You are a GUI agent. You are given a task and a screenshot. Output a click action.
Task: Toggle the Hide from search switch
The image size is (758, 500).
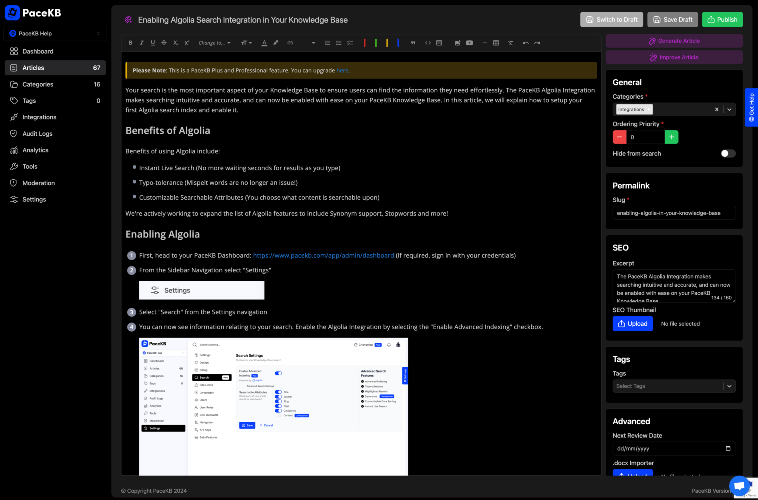(x=728, y=153)
